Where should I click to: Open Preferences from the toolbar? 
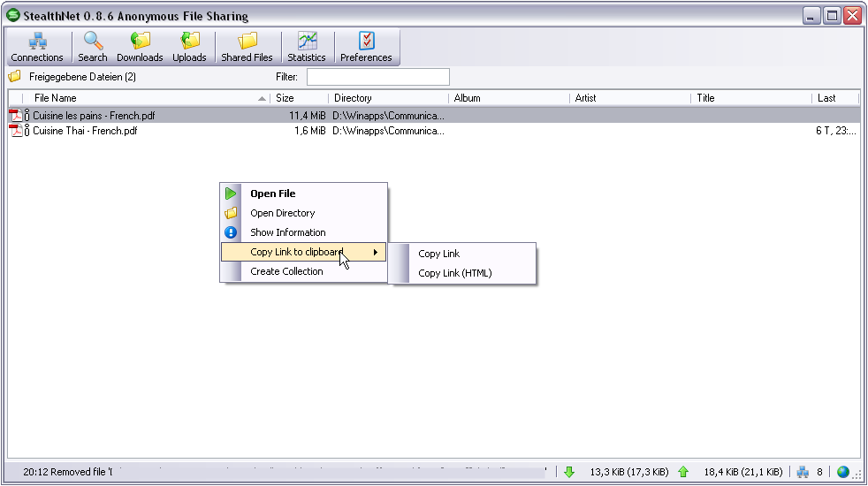[x=366, y=48]
